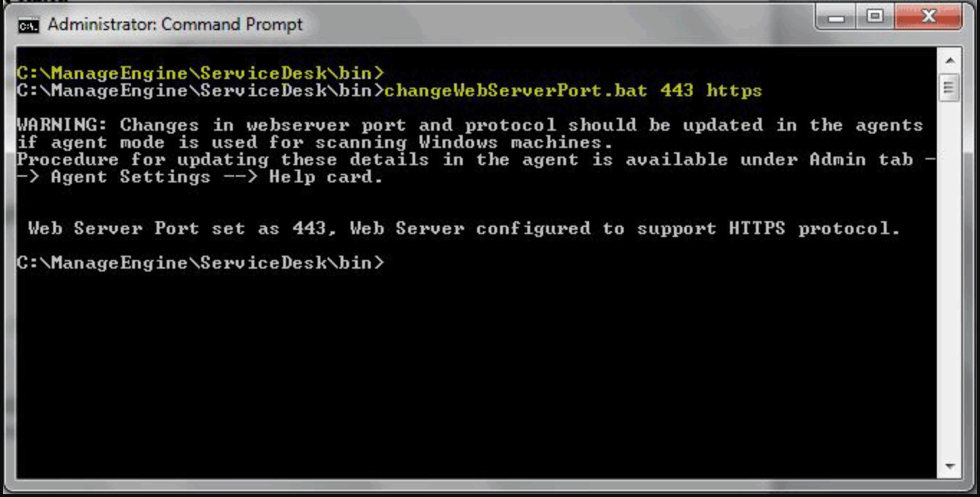
Task: Click the word WARNING in the output
Action: tap(60, 125)
